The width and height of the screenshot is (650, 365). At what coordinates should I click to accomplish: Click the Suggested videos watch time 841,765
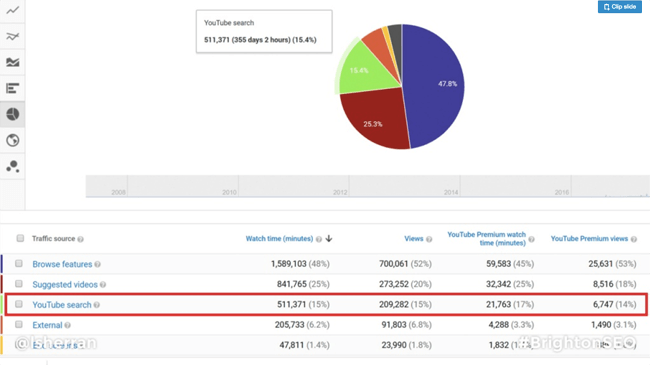292,284
